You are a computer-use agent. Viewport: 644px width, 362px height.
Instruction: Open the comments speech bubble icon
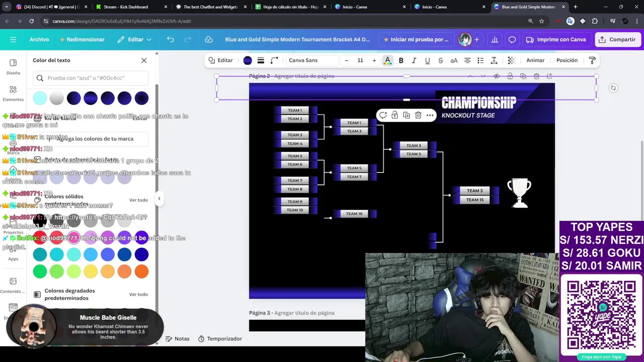(512, 39)
